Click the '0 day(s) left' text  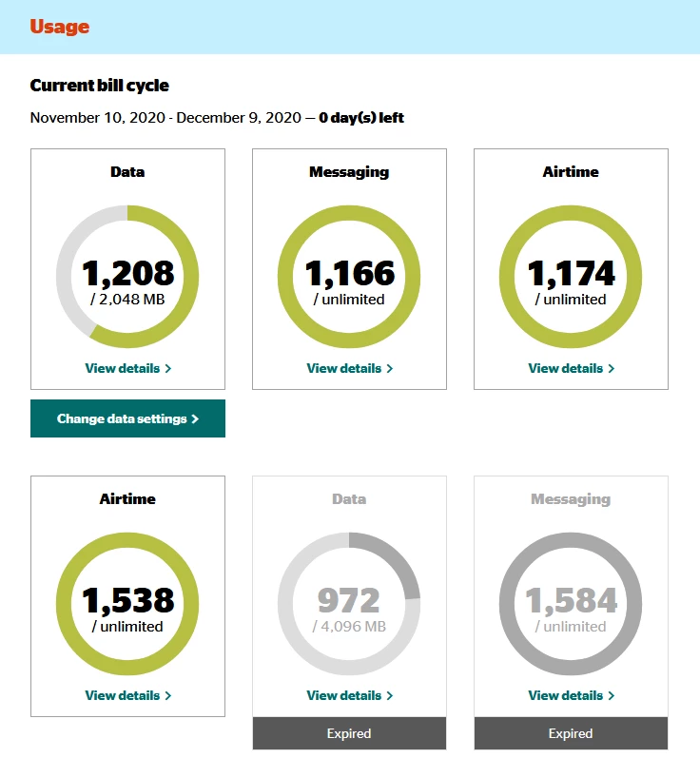[361, 118]
